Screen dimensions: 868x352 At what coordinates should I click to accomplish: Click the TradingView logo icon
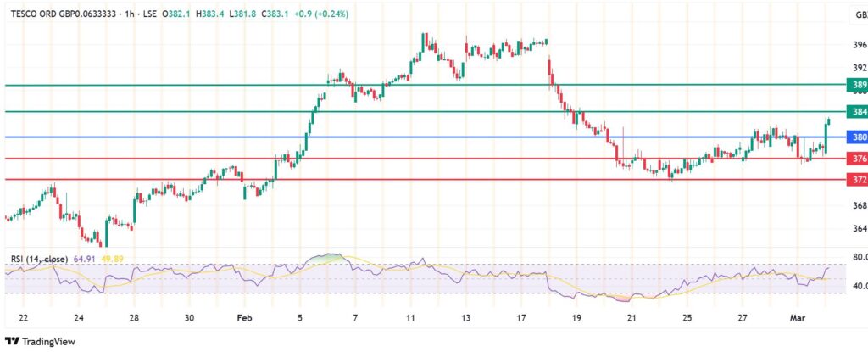click(12, 342)
